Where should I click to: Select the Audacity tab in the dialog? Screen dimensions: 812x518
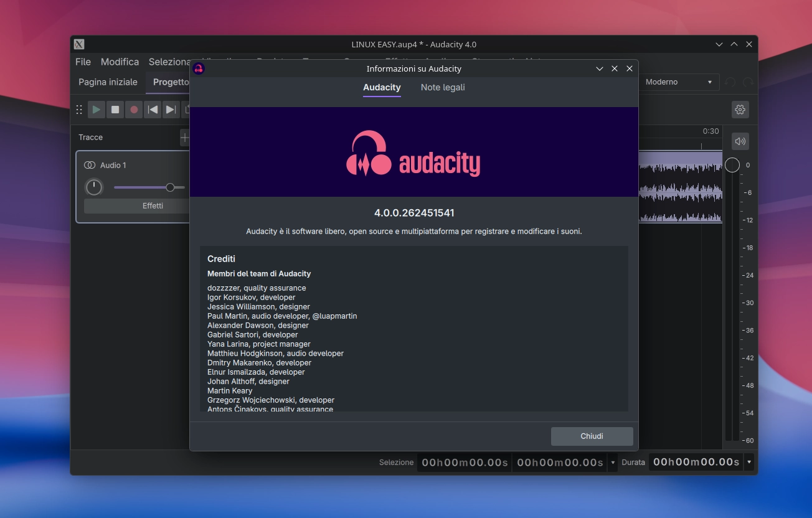pos(382,87)
